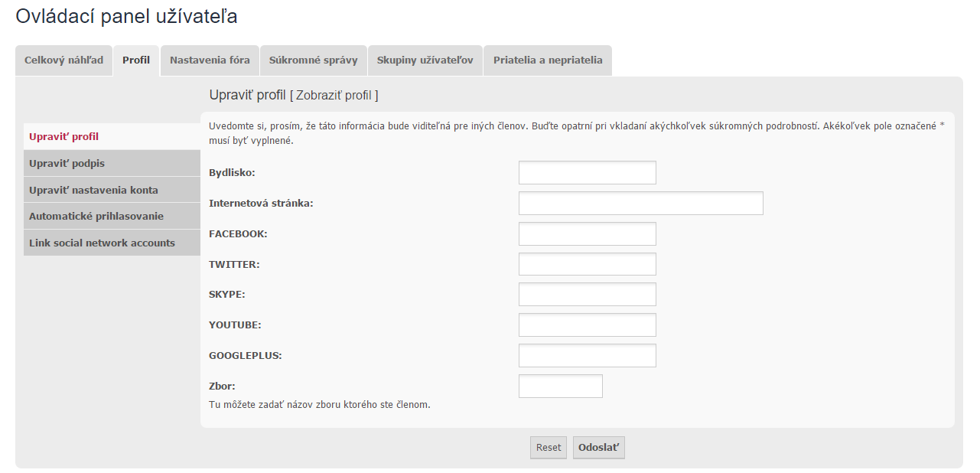
Task: Go to Skupiny užívateľov tab
Action: tap(425, 60)
